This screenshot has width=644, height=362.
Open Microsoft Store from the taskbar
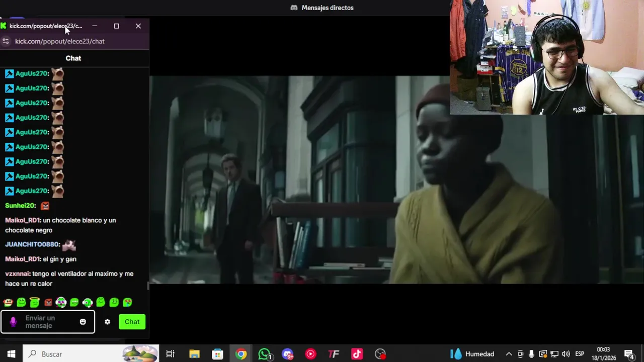[x=217, y=354]
